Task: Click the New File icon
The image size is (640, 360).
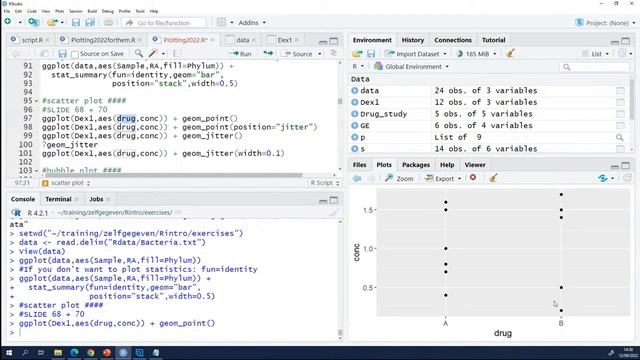Action: [8, 22]
